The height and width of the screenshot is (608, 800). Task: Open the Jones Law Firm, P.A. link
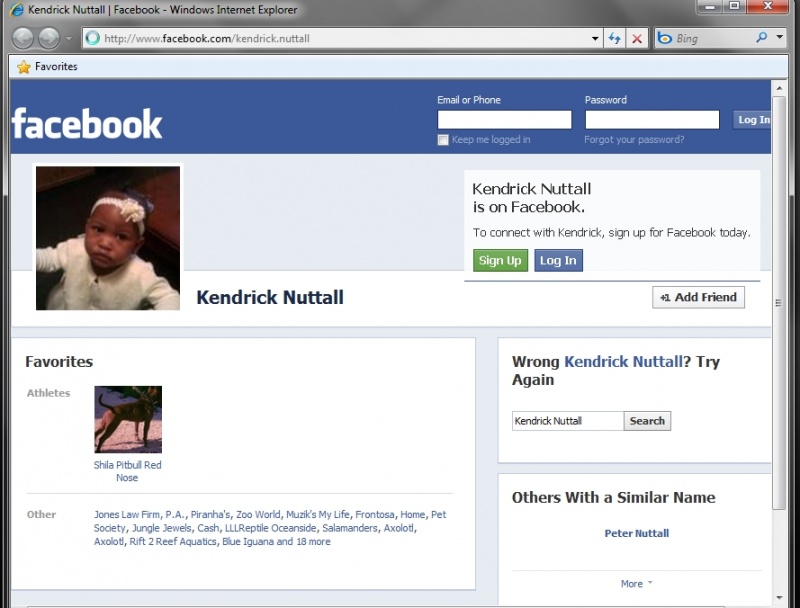coord(139,515)
